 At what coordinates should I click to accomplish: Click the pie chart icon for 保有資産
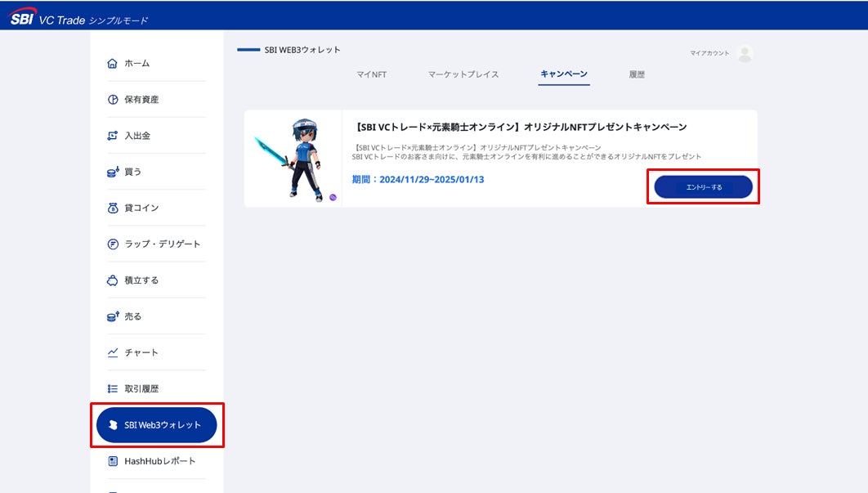(x=112, y=99)
